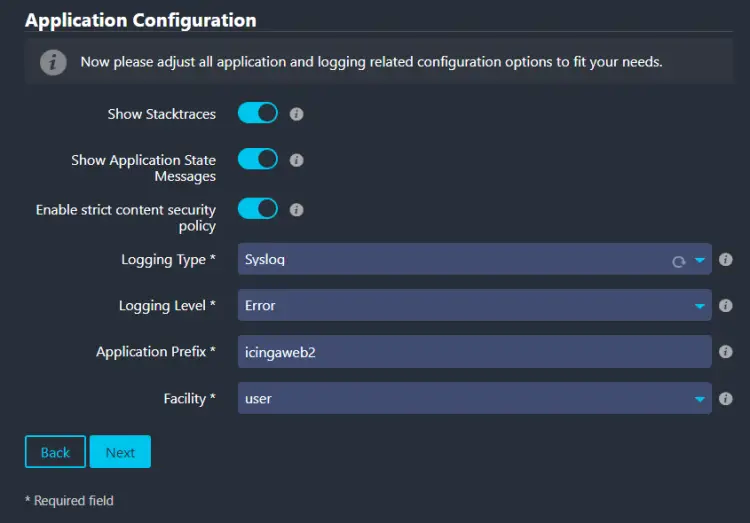Click info icon next to Facility
This screenshot has height=523, width=750.
coord(726,398)
